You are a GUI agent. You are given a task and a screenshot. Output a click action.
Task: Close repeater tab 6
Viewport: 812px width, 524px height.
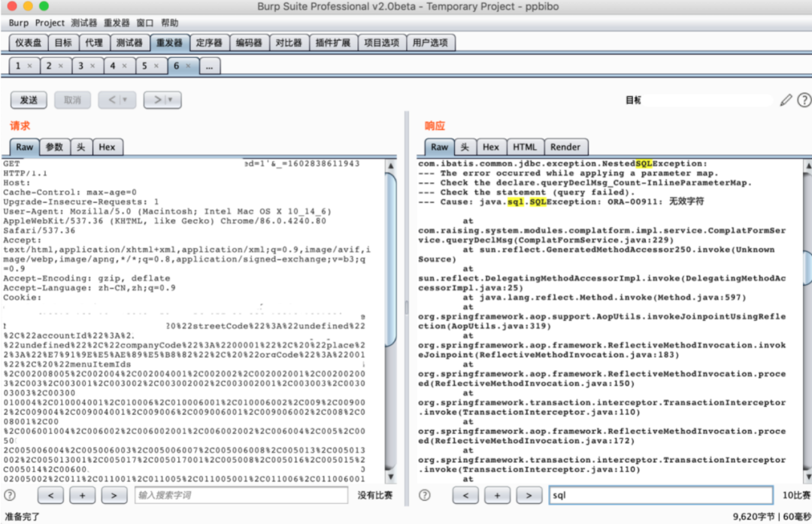(x=188, y=65)
